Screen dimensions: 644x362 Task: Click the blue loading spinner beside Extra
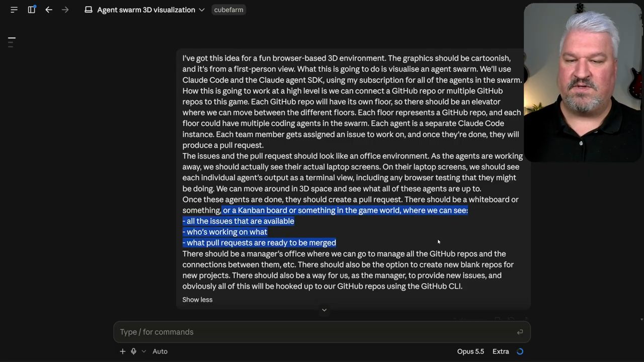tap(520, 351)
